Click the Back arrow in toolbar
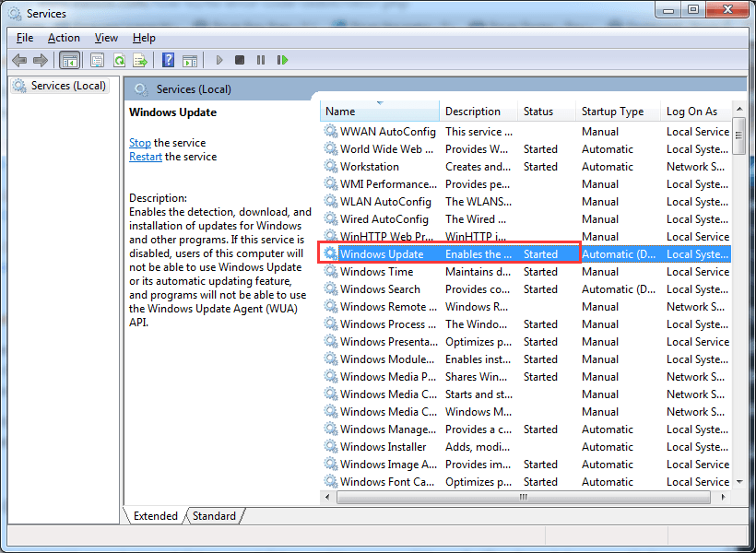Image resolution: width=756 pixels, height=553 pixels. tap(19, 60)
